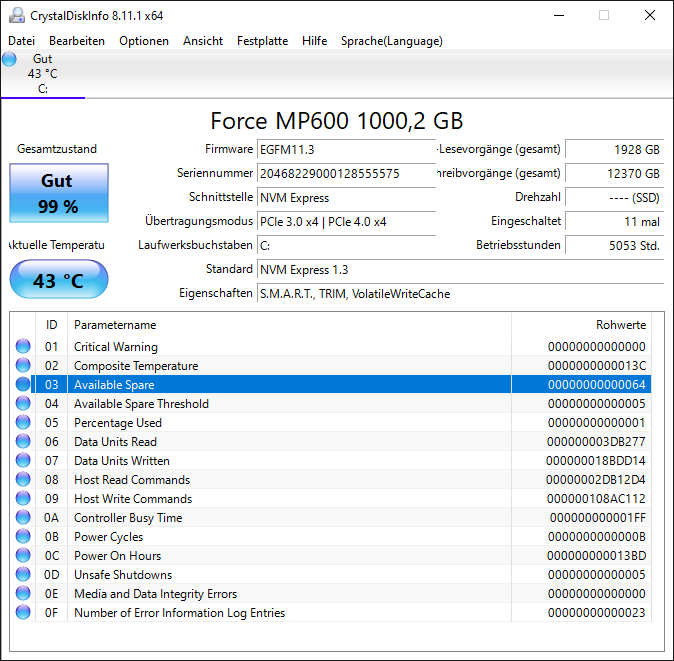
Task: Click the Drehzahl value ---- (SSD)
Action: click(x=615, y=198)
